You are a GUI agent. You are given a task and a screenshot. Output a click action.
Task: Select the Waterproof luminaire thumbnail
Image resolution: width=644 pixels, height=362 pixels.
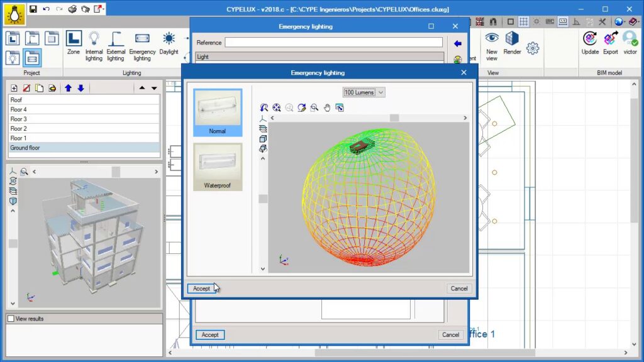coord(218,167)
